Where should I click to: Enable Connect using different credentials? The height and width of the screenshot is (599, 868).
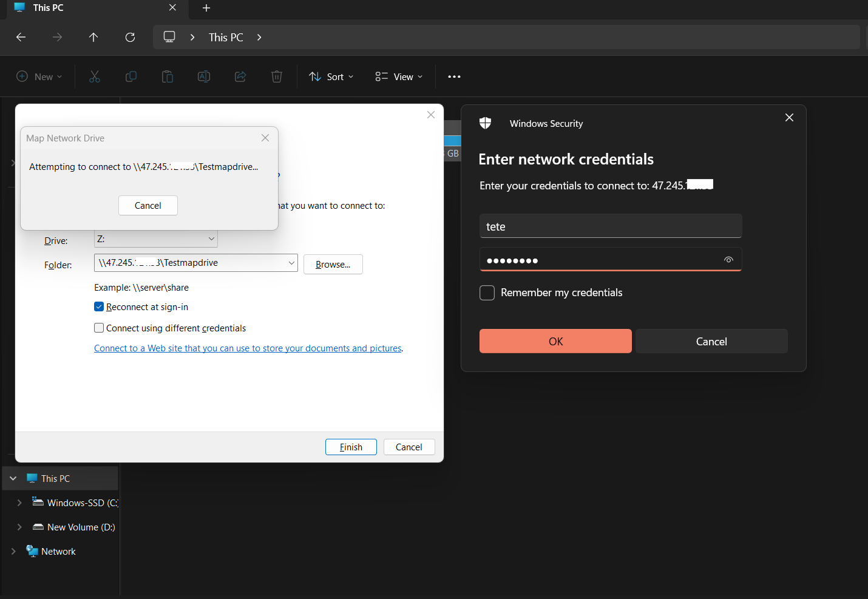click(x=99, y=328)
